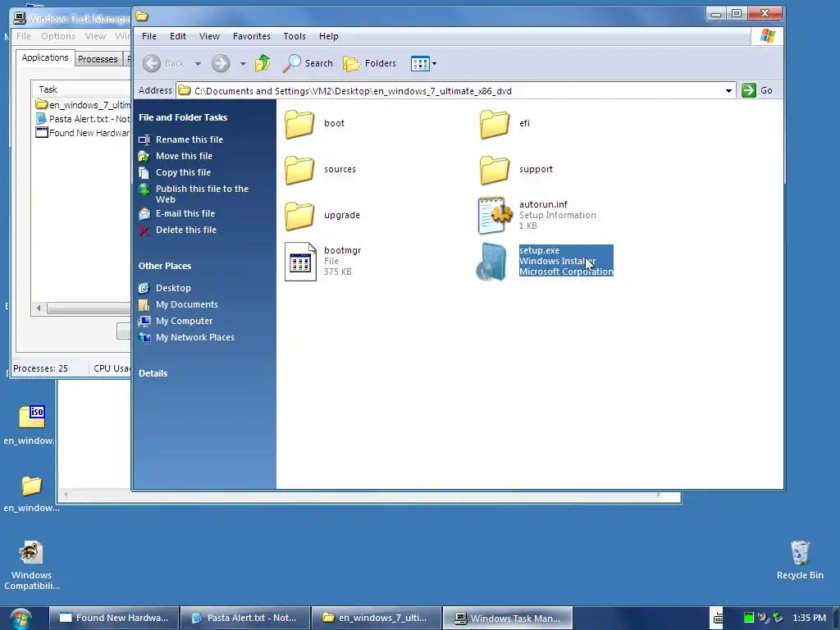Screen dimensions: 840x630
Task: Open the Views dropdown button
Action: (423, 64)
